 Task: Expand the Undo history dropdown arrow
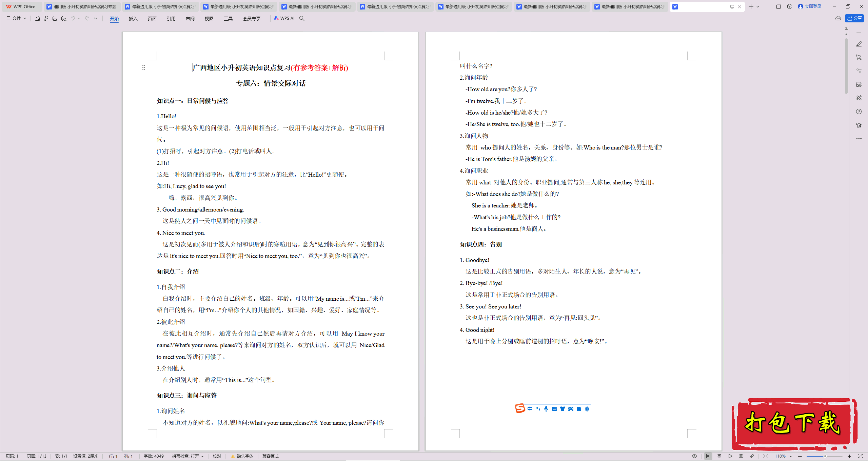79,18
